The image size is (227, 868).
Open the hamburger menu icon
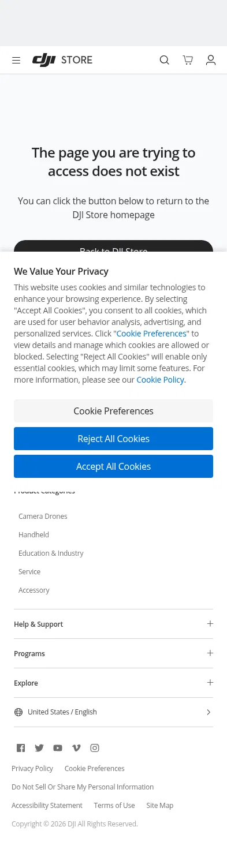click(16, 60)
